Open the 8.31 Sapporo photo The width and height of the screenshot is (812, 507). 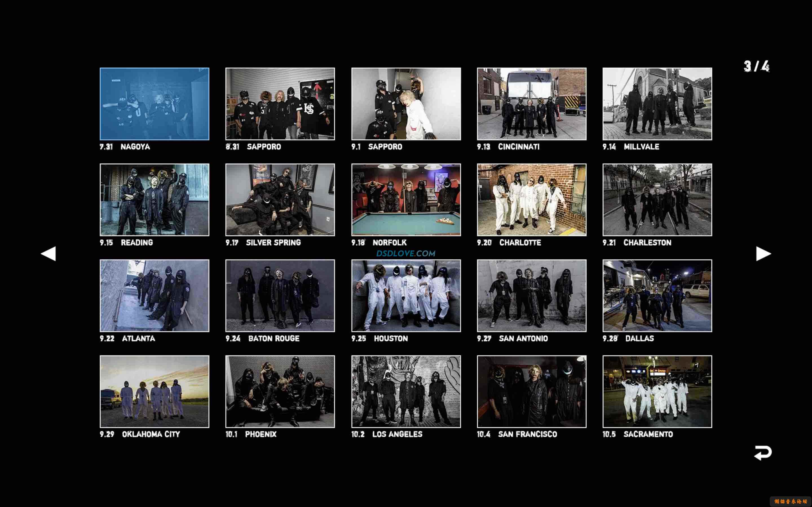(280, 104)
